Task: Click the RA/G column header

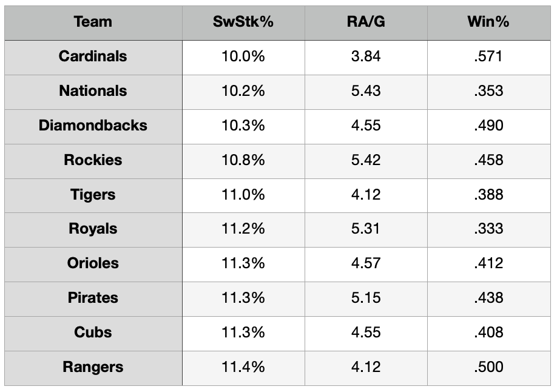Action: point(365,22)
